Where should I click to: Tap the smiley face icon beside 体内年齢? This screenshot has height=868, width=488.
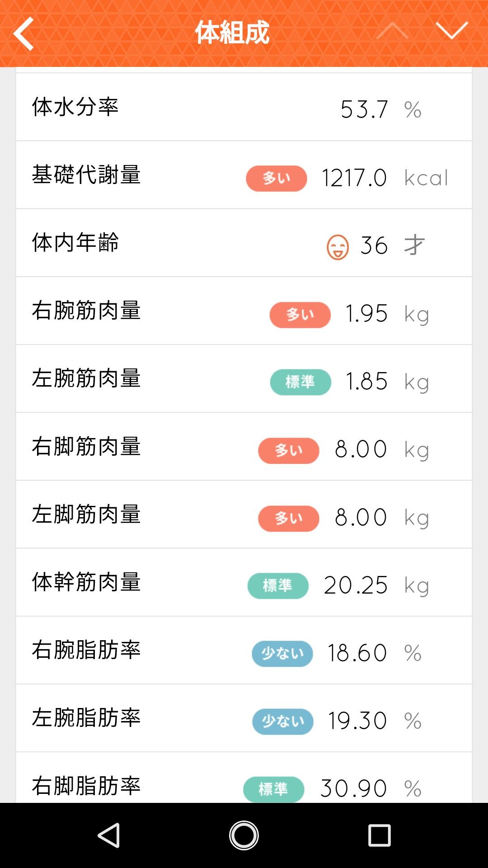pos(338,247)
